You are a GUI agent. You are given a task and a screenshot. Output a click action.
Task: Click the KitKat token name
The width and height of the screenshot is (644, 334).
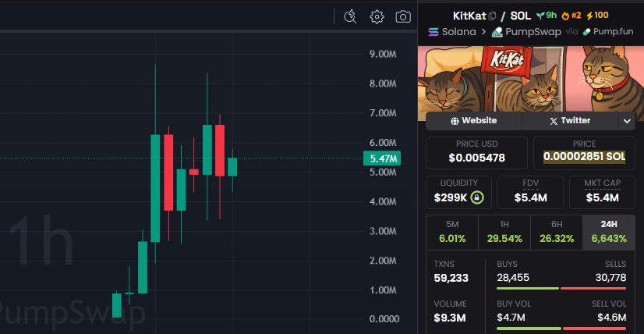[x=469, y=16]
